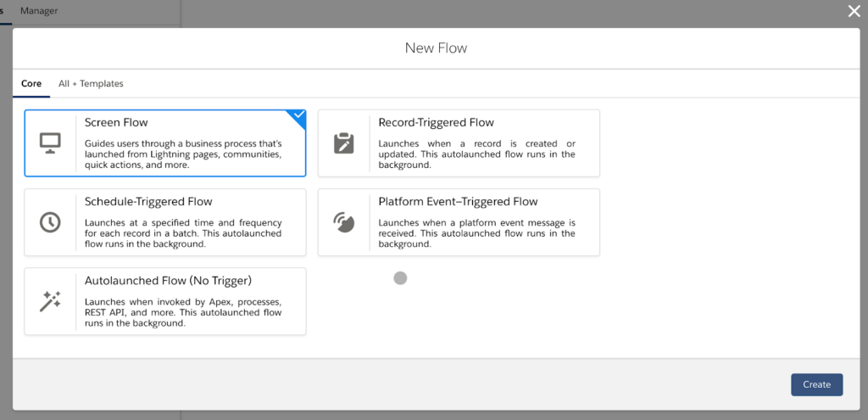This screenshot has height=420, width=868.
Task: Click the 'Guides users through a business process' description
Action: tap(183, 154)
